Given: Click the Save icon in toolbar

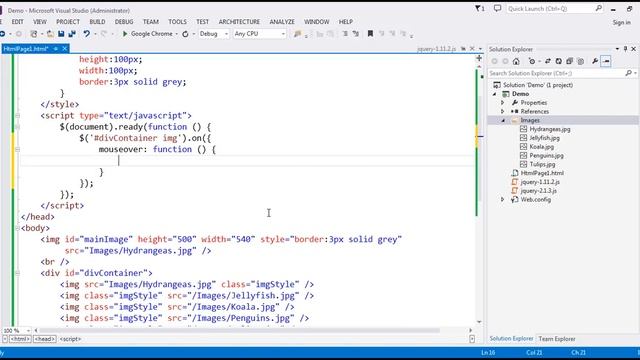Looking at the screenshot, I should pos(61,34).
